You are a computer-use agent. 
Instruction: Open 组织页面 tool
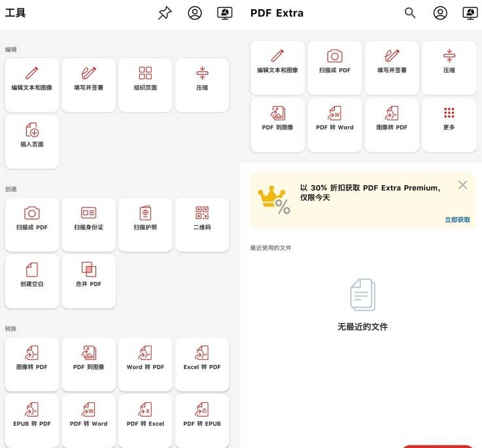pyautogui.click(x=145, y=85)
